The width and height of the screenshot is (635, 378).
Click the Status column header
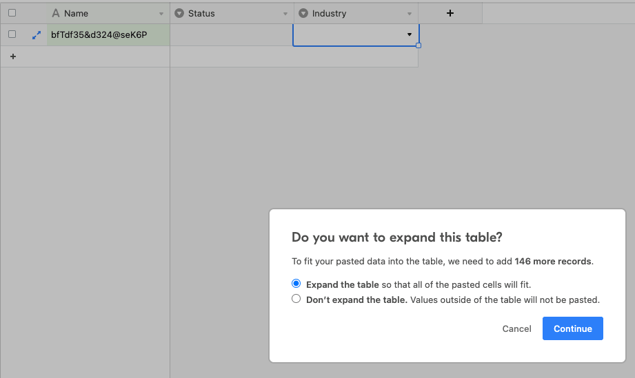click(232, 13)
